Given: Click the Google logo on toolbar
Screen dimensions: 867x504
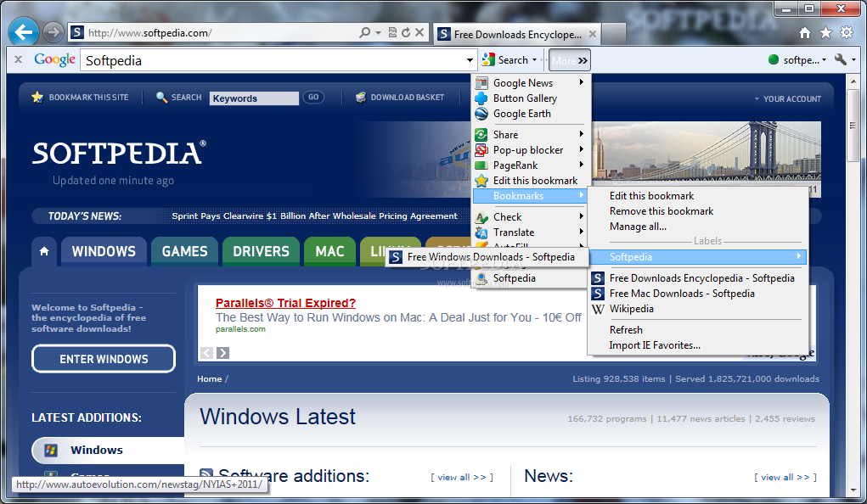Looking at the screenshot, I should point(54,59).
